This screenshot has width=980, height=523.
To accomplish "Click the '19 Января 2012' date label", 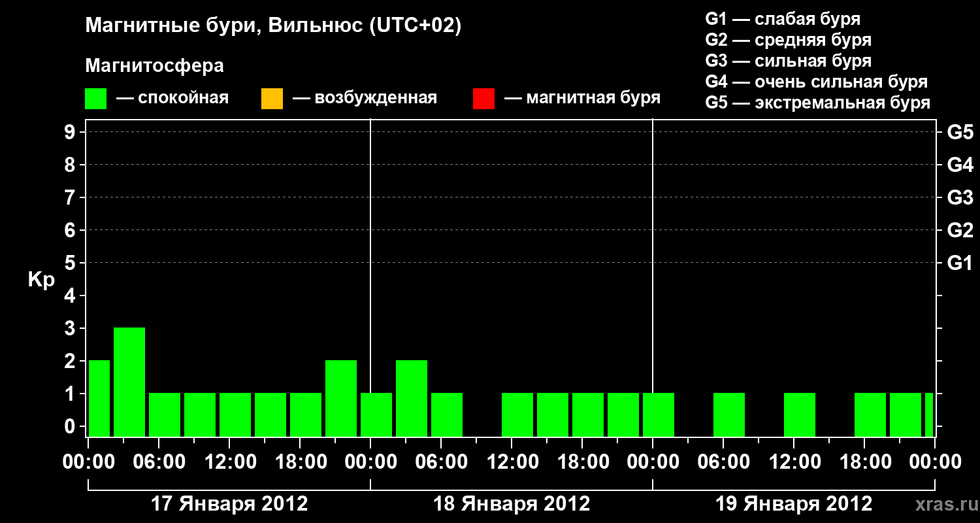I will click(794, 504).
